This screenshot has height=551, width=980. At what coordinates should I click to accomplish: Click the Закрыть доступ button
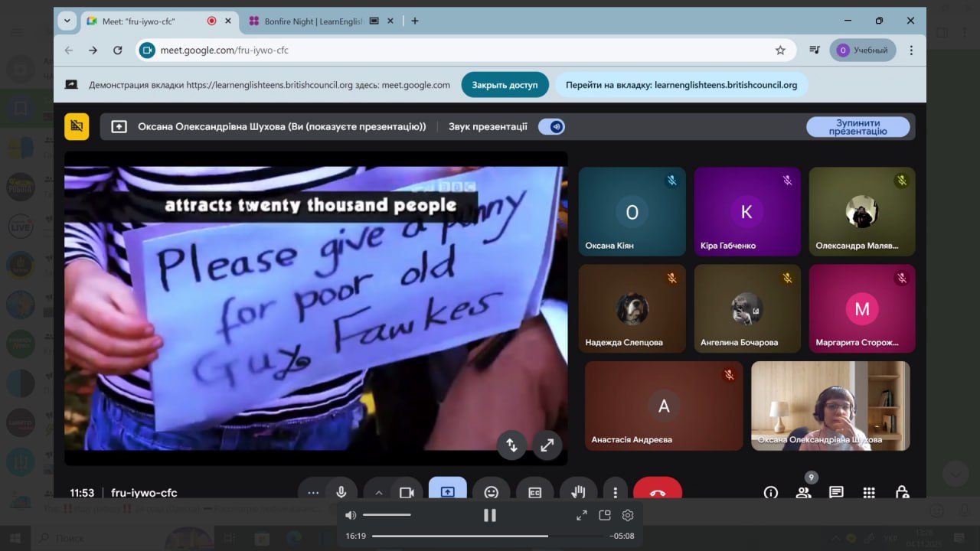505,85
